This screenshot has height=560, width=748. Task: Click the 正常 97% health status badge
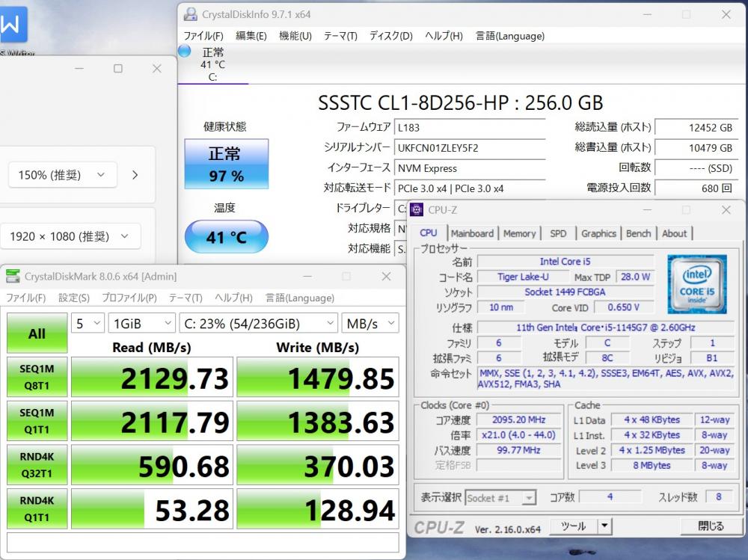tap(225, 164)
